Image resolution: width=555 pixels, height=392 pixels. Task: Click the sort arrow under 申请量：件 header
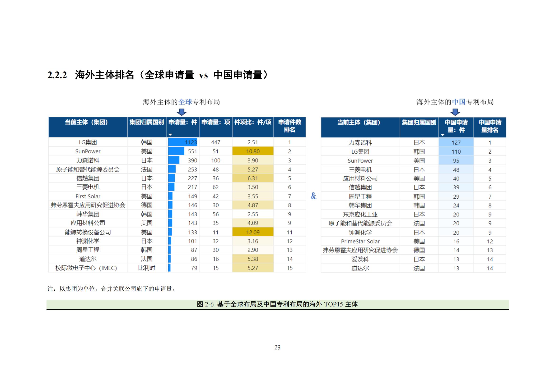pos(170,135)
